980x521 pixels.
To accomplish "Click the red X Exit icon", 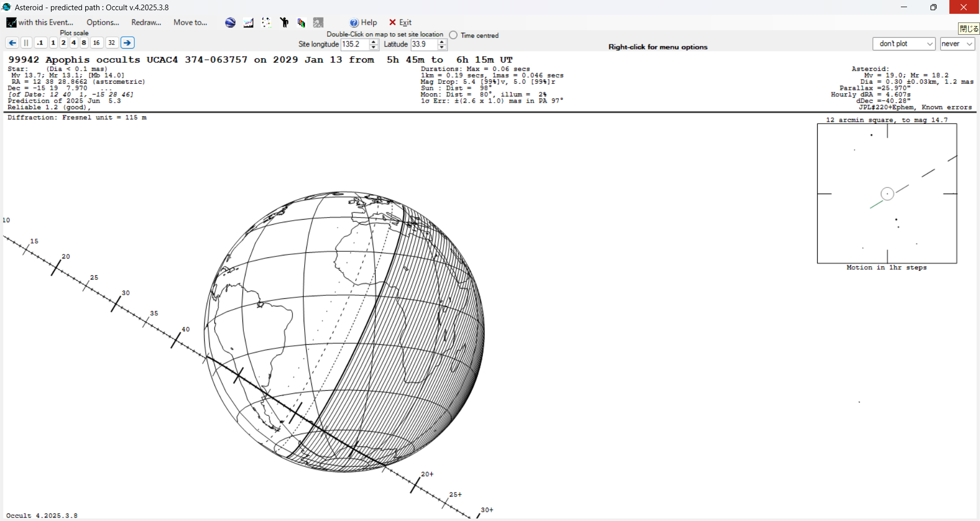I will click(393, 22).
